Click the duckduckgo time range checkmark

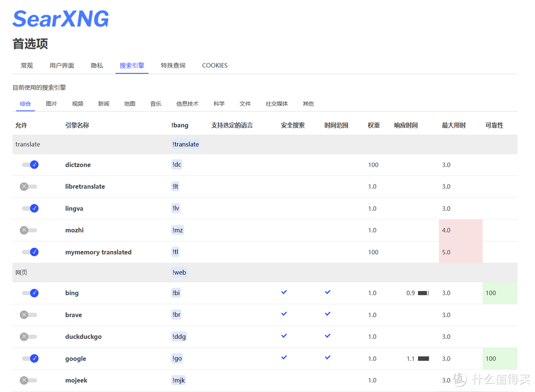tap(327, 336)
